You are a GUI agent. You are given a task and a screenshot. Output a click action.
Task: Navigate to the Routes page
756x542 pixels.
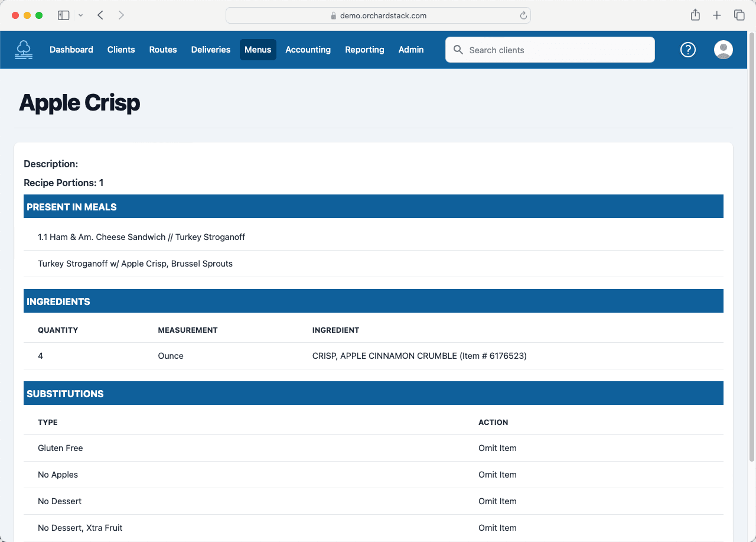163,50
